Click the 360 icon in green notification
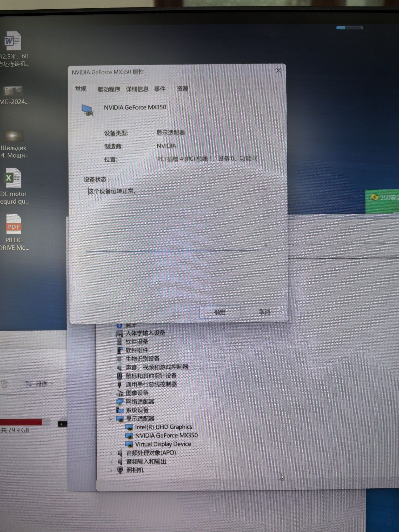Screen dimensions: 399x532 point(374,197)
